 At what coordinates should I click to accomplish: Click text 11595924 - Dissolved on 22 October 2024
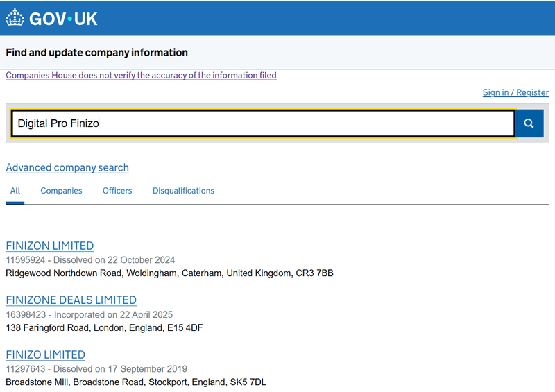(x=90, y=260)
